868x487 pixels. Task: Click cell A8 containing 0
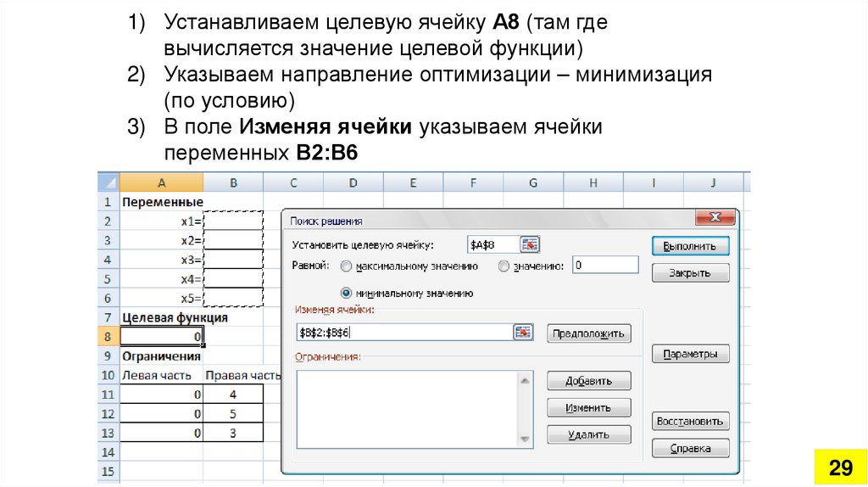click(x=161, y=336)
